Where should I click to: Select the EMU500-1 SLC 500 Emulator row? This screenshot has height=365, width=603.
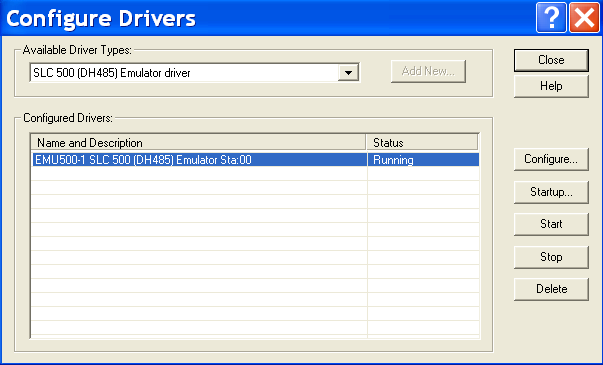tap(256, 160)
